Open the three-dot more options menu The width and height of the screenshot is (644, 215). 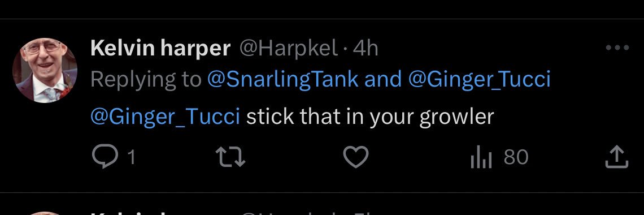[x=617, y=48]
